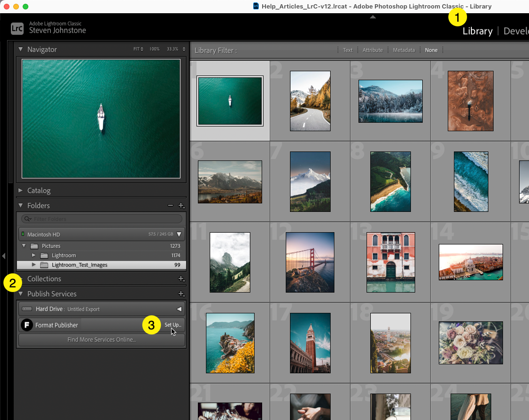Image resolution: width=529 pixels, height=420 pixels.
Task: Click the plus icon in Publish Services header
Action: pyautogui.click(x=181, y=294)
